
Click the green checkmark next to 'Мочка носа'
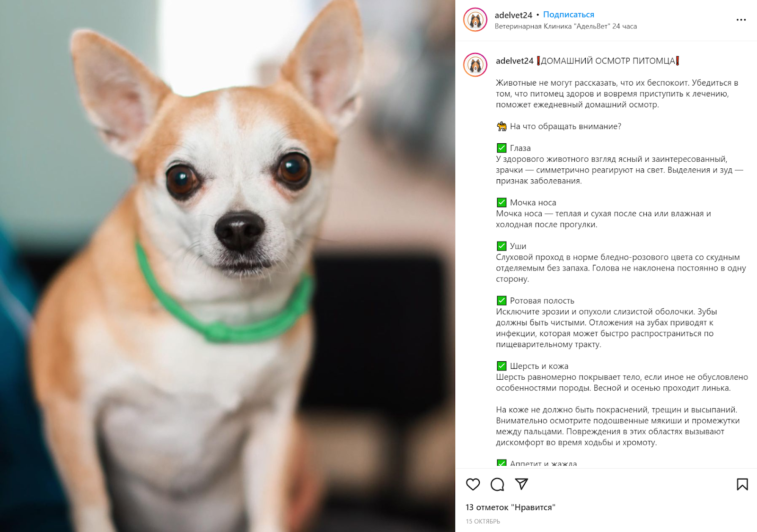click(502, 202)
